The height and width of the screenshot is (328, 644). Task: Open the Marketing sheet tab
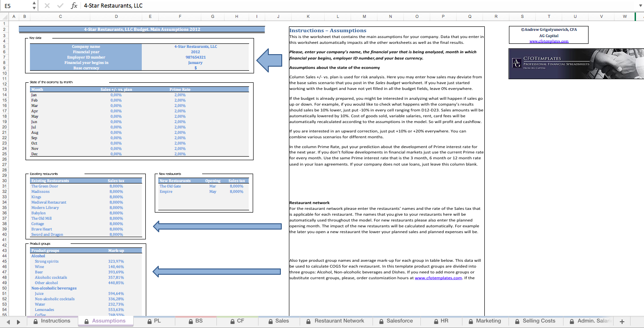(485, 321)
